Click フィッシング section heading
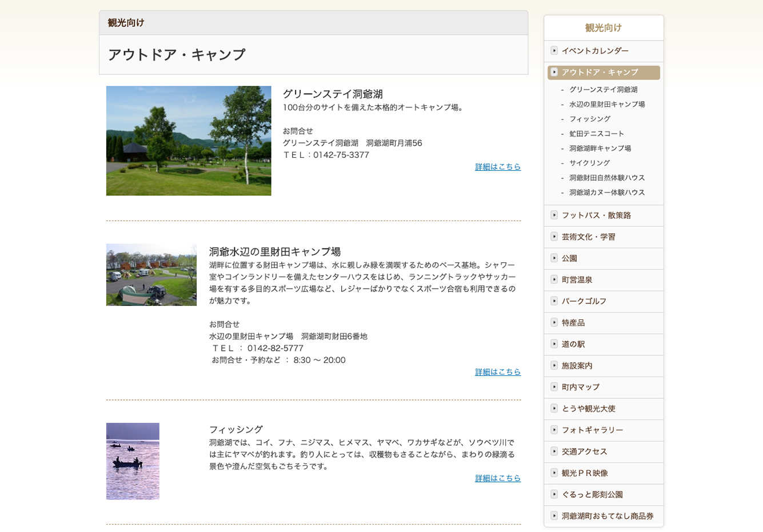The image size is (763, 532). coord(236,430)
